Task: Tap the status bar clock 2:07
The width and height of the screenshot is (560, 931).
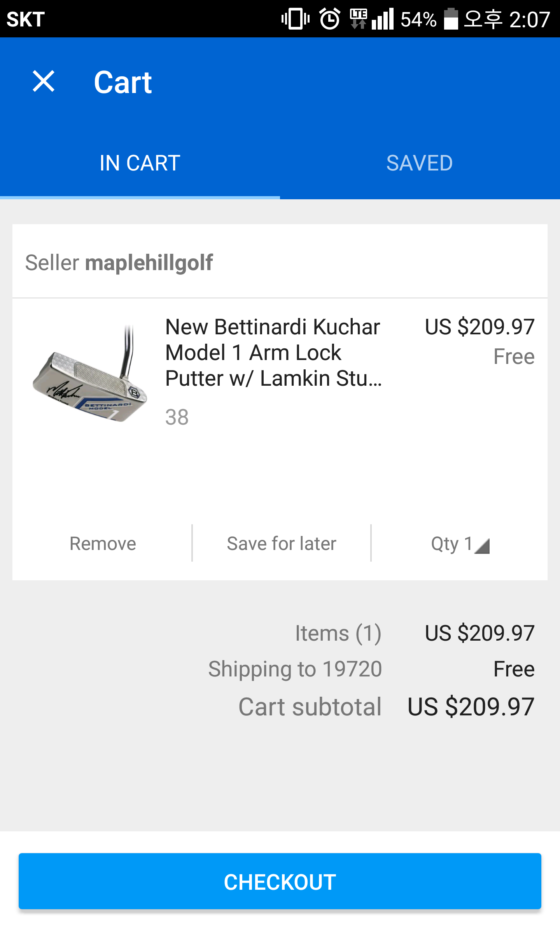Action: 529,19
